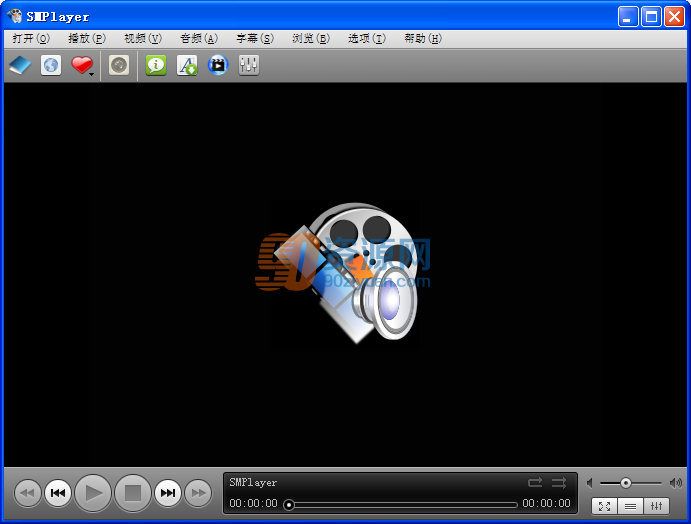Open file with the blue book icon
The image size is (691, 524).
click(20, 65)
